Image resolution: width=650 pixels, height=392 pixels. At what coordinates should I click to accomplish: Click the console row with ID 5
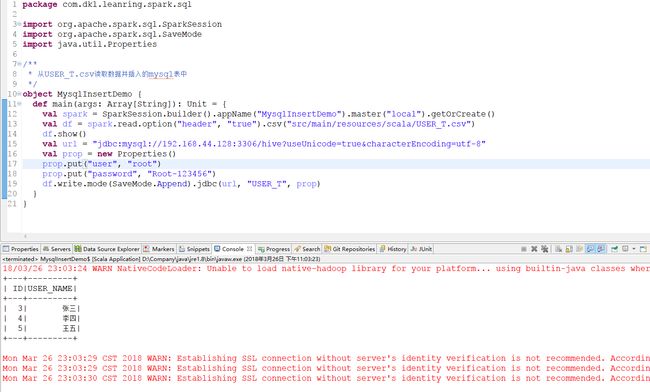click(x=41, y=328)
